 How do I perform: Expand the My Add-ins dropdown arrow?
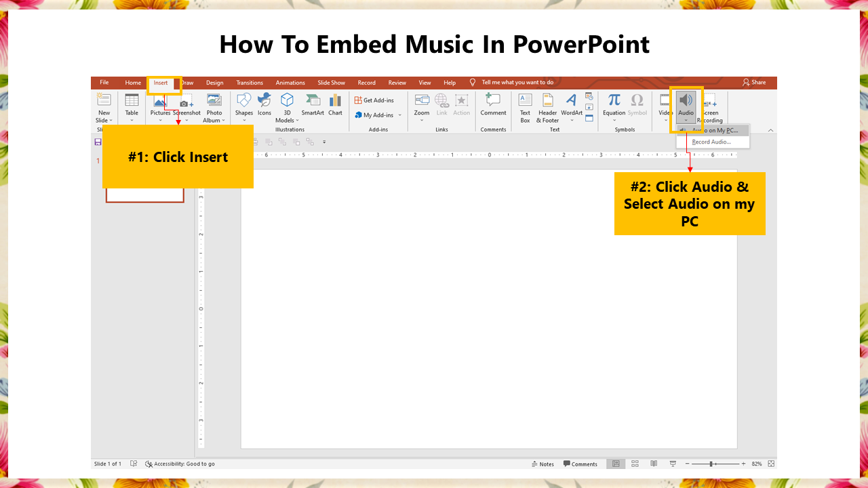pos(400,115)
